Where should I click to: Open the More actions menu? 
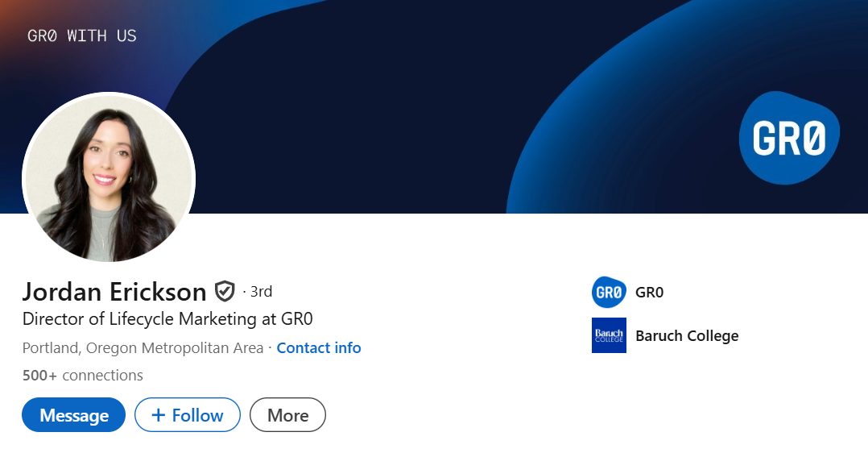288,415
